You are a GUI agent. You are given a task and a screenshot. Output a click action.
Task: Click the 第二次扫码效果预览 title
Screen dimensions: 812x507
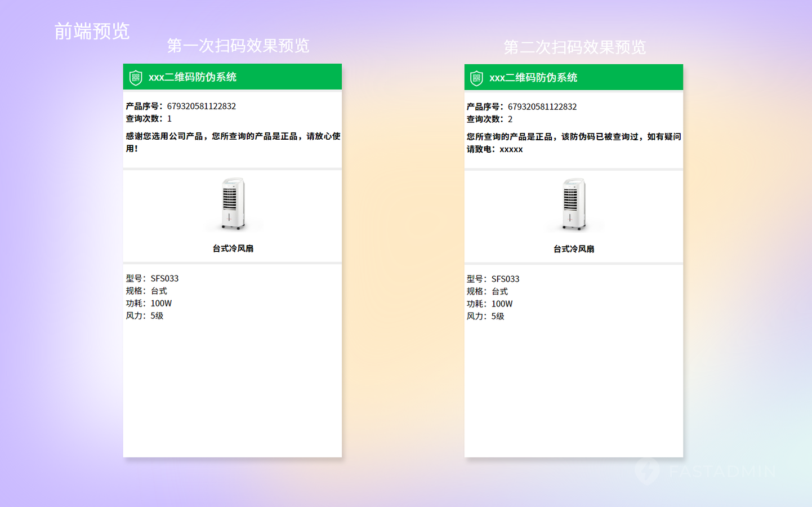[x=574, y=47]
